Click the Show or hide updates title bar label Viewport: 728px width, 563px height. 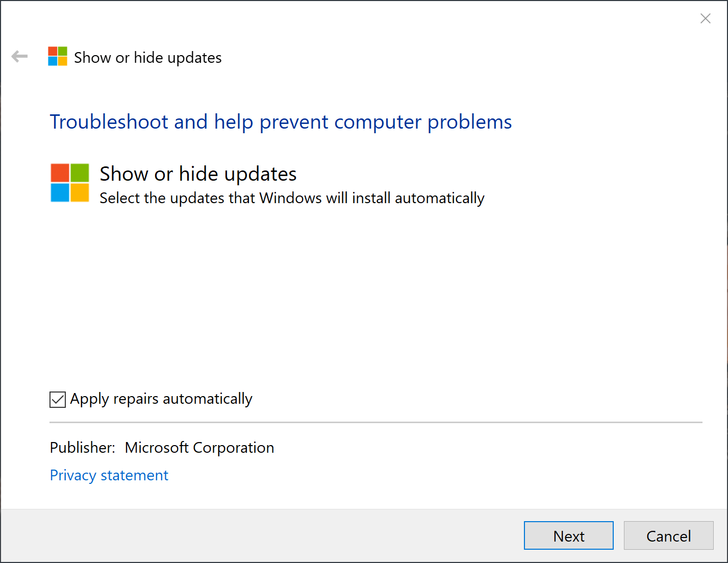pyautogui.click(x=147, y=57)
